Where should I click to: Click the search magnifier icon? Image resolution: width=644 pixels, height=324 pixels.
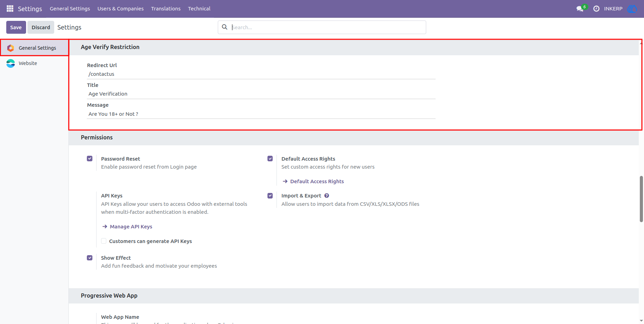(x=225, y=27)
